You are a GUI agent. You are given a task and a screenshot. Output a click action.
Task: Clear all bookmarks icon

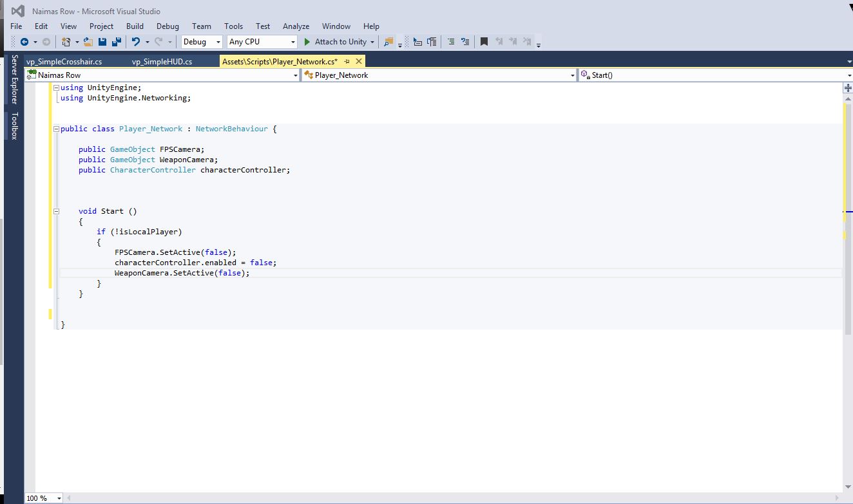click(527, 42)
